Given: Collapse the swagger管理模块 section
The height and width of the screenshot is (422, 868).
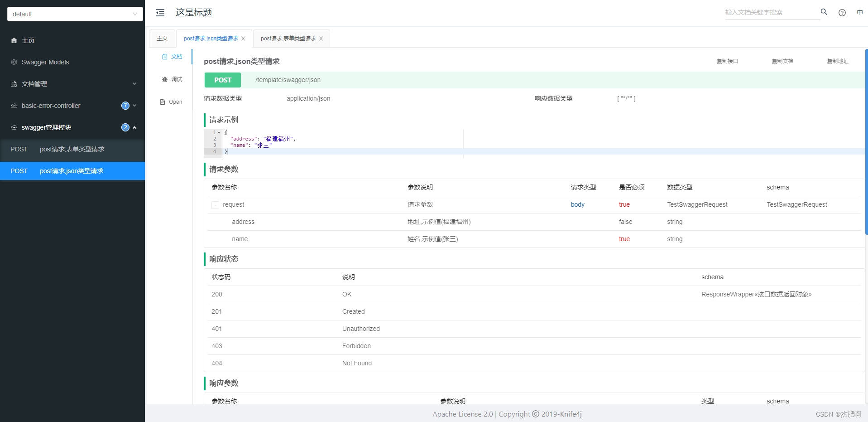Looking at the screenshot, I should 134,127.
